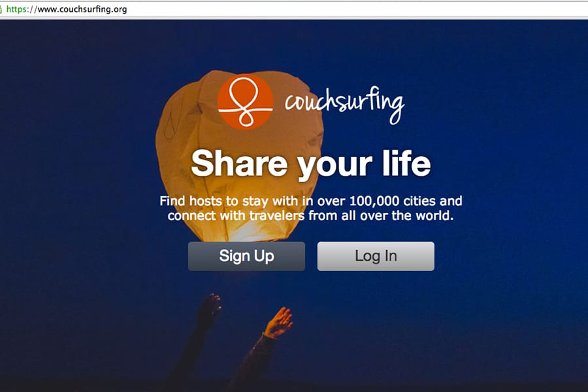Click the 100,000 cities text in tagline
The width and height of the screenshot is (588, 392).
[x=393, y=201]
